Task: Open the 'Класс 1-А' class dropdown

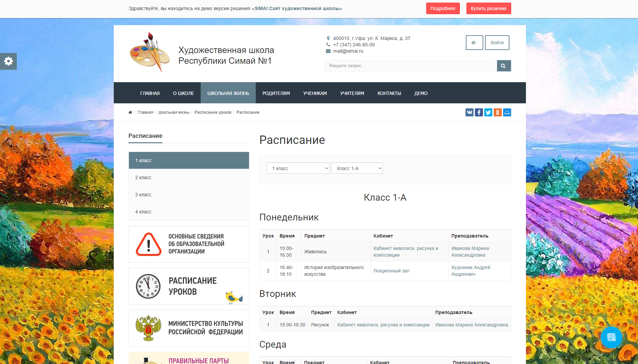Action: 357,168
